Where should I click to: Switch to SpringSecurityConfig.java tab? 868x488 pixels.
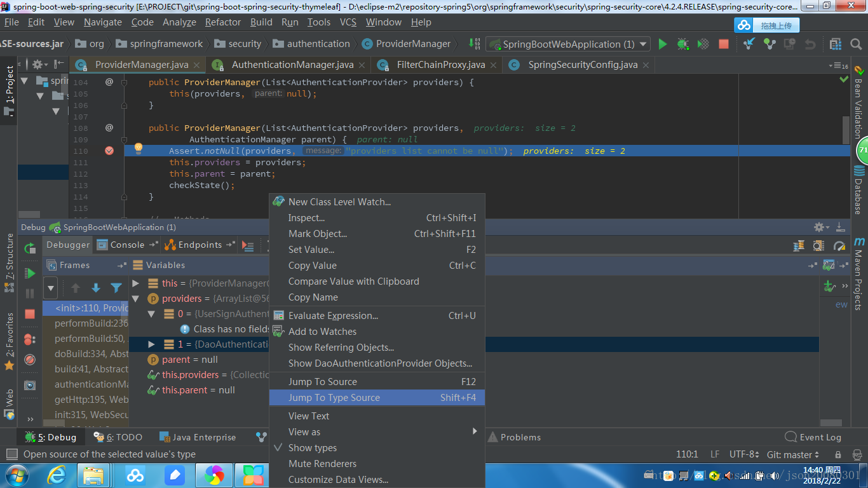click(x=583, y=65)
